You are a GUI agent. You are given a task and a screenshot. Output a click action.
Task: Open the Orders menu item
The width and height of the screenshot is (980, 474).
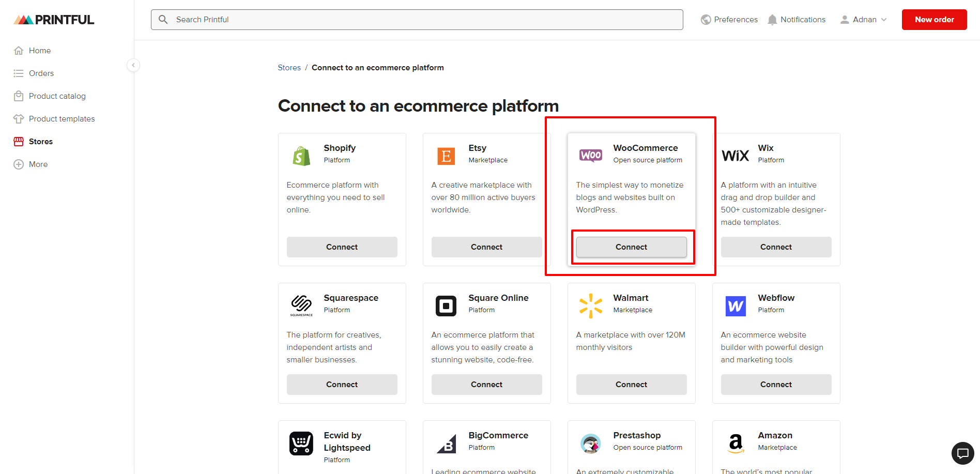click(x=41, y=73)
